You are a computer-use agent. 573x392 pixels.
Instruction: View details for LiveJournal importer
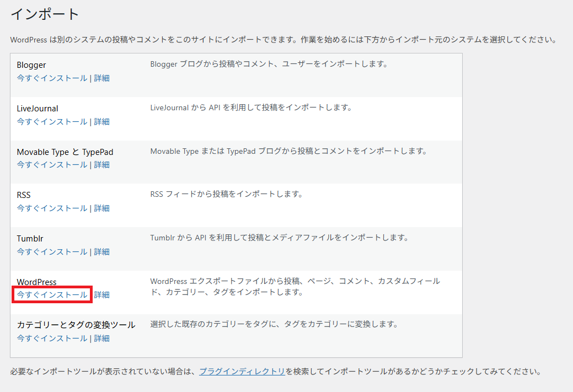(x=101, y=122)
